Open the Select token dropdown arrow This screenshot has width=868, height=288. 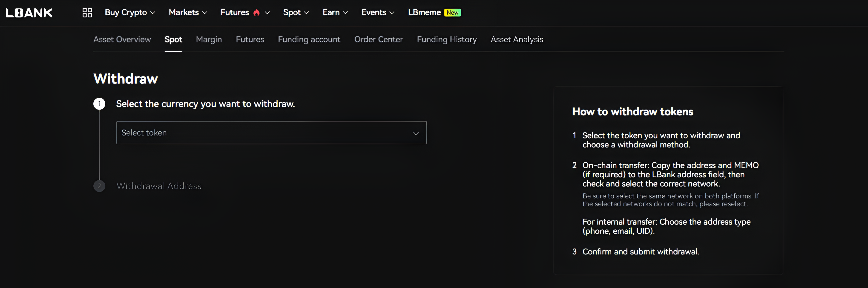416,133
